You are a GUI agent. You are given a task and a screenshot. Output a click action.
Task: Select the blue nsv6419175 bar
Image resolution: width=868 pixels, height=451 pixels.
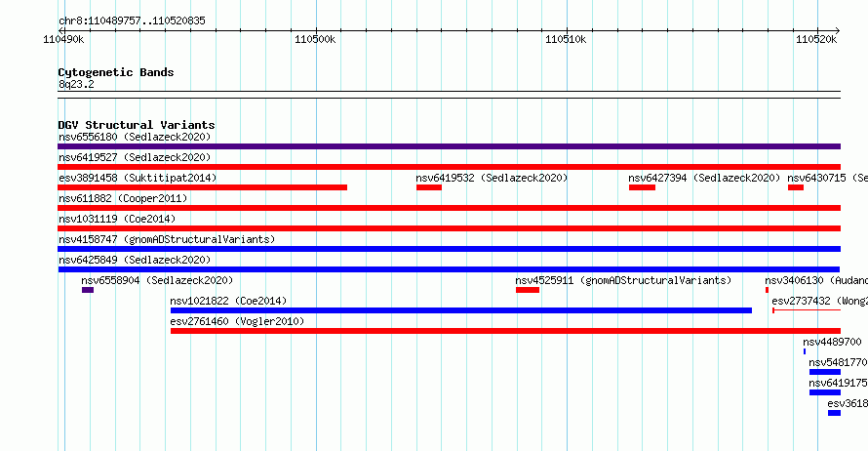825,392
